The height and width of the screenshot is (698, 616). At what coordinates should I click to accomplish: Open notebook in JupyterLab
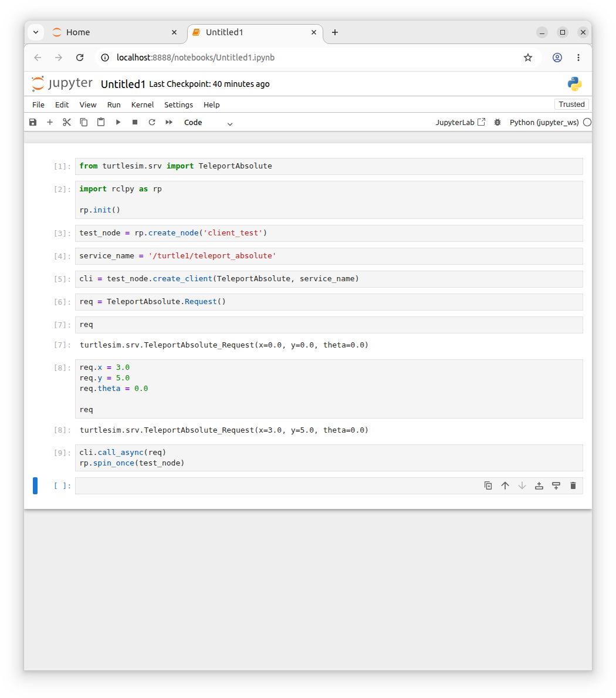461,123
